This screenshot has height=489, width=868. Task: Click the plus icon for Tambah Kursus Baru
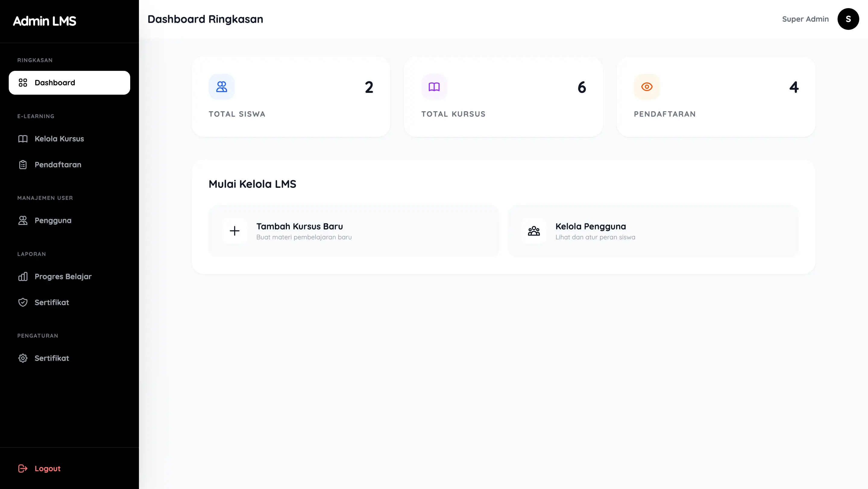(234, 231)
